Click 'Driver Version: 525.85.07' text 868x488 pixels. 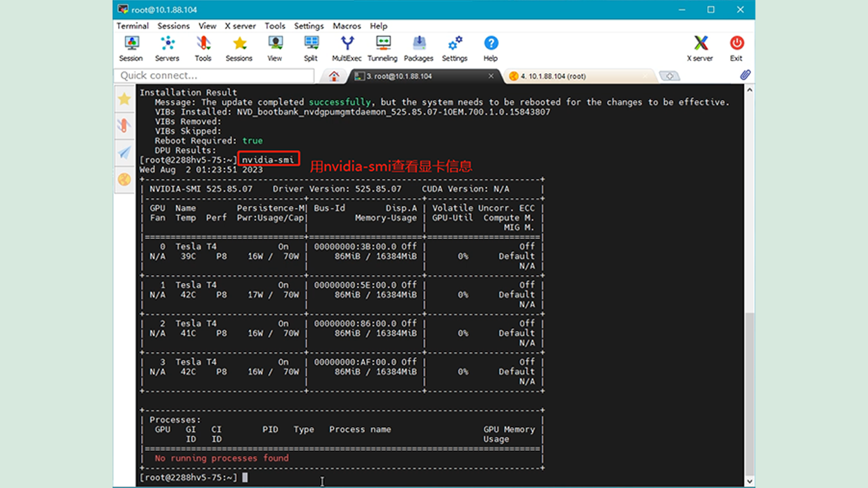click(x=337, y=189)
